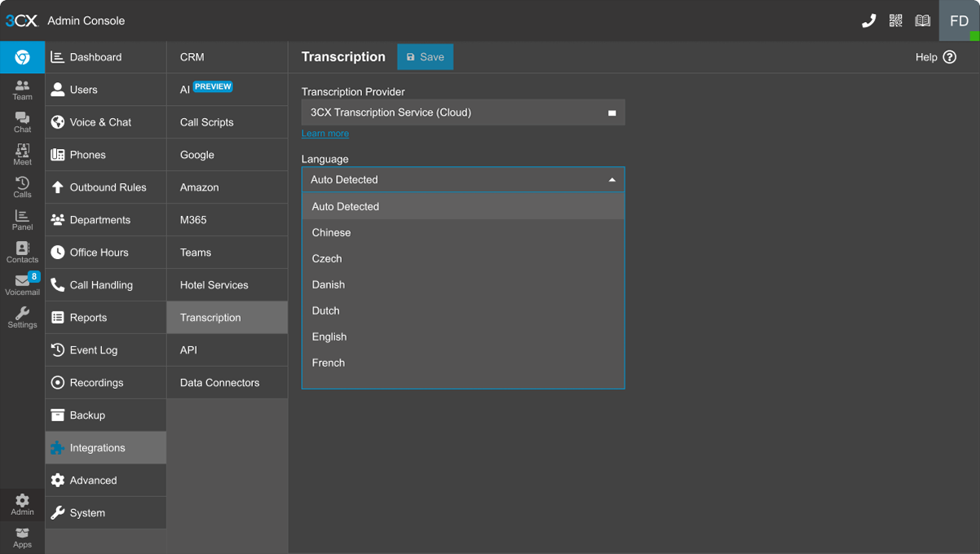
Task: Collapse the Language dropdown
Action: (x=611, y=180)
